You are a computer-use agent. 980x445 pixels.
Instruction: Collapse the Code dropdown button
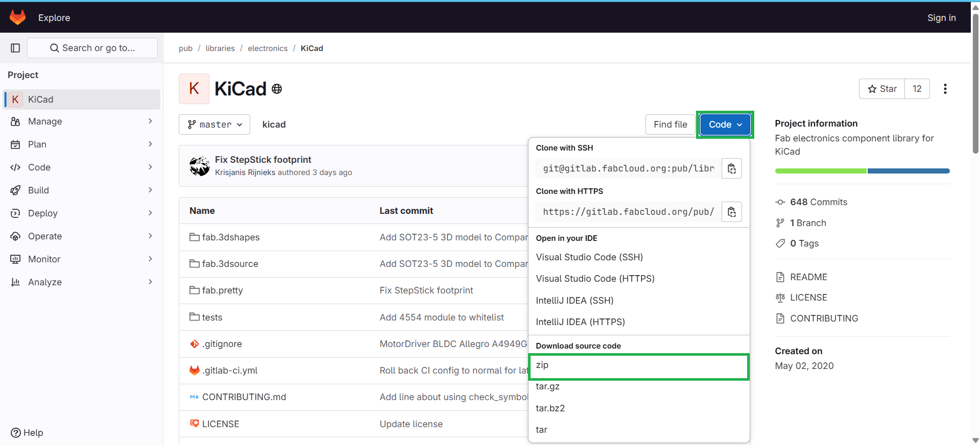[x=725, y=125]
